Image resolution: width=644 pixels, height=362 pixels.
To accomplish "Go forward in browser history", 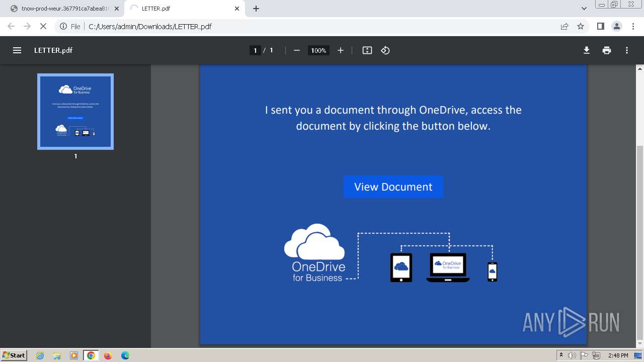I will coord(27,26).
